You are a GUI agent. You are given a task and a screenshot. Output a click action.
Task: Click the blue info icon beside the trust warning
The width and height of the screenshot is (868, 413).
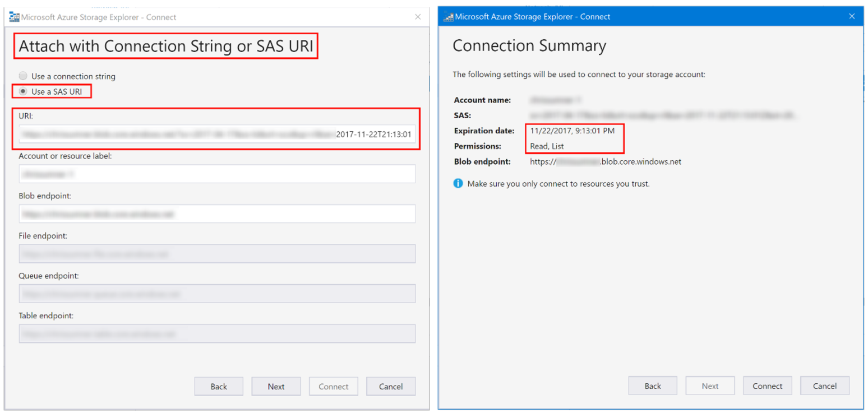point(458,183)
